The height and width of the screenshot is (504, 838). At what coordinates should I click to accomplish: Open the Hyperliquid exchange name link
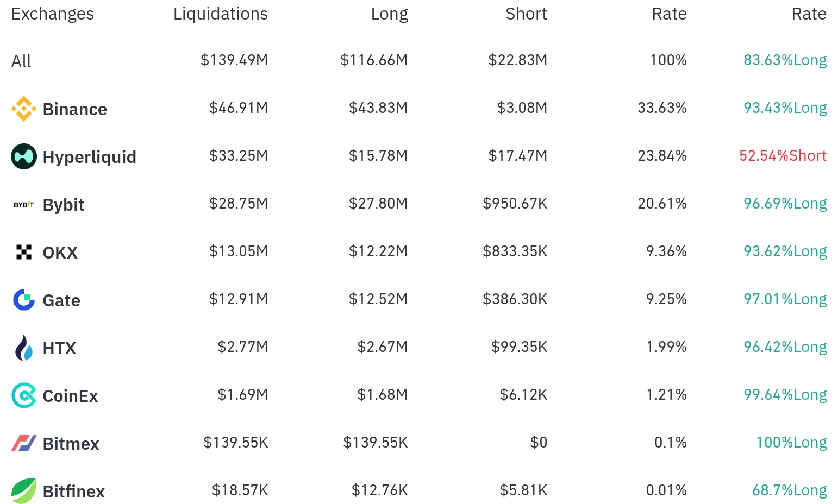pyautogui.click(x=89, y=157)
